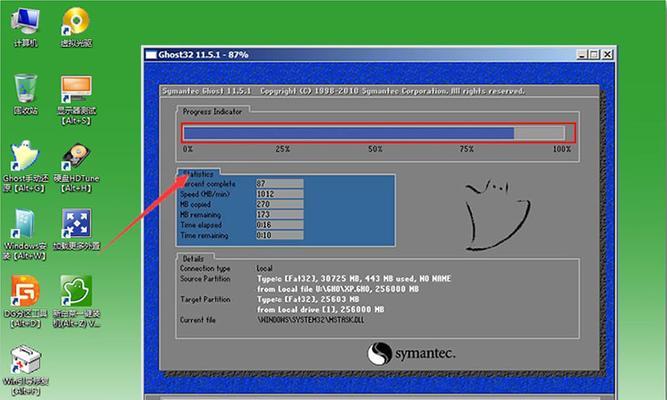Click the Speed (MB/min) value 1012
The image size is (667, 400).
279,194
